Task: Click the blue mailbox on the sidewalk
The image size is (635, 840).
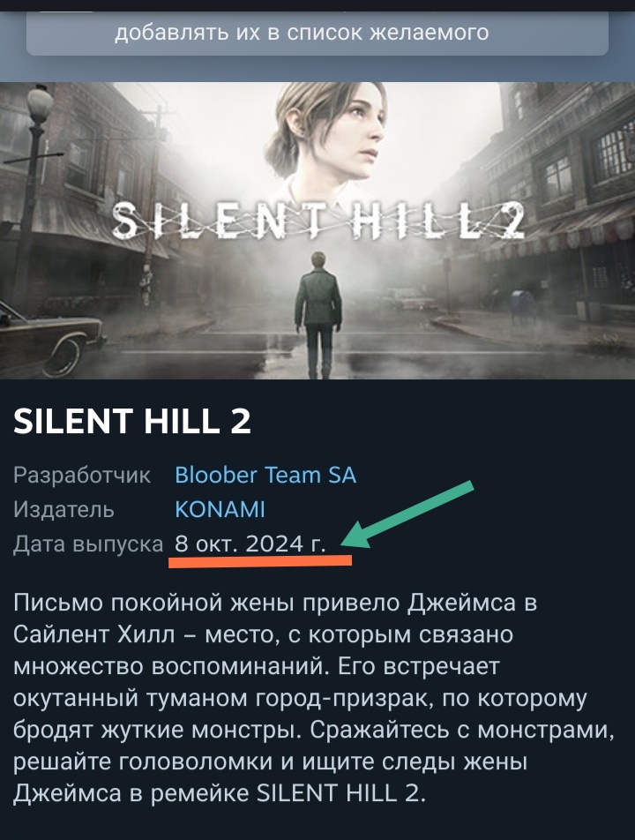Action: tap(521, 306)
